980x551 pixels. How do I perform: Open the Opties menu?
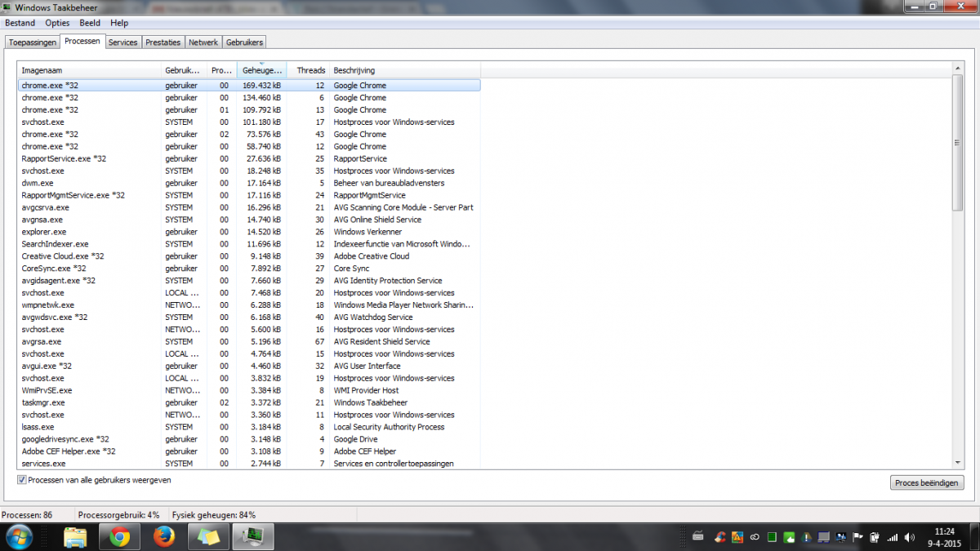click(57, 23)
